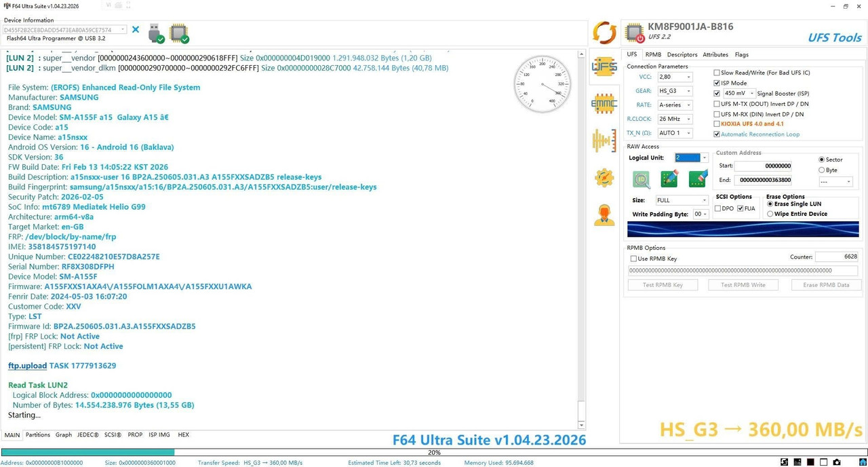Click the Test RPMB Write button

(743, 285)
